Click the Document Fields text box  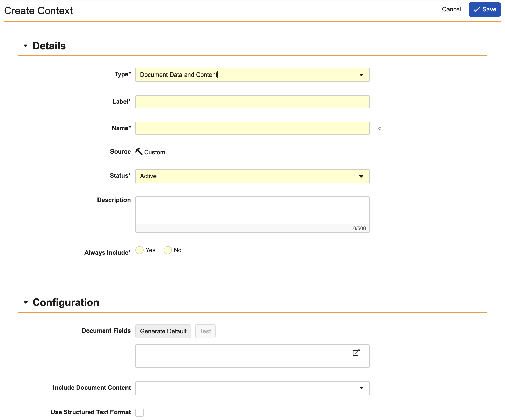click(242, 356)
